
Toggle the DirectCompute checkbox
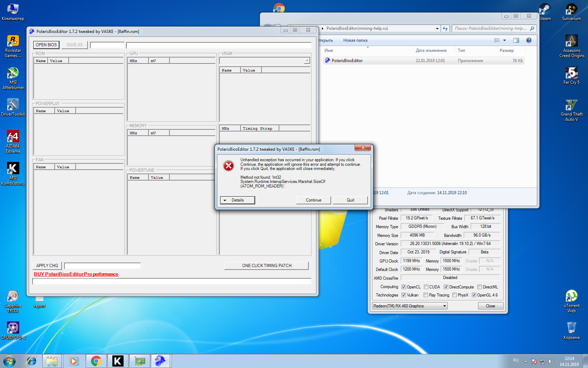pos(446,287)
